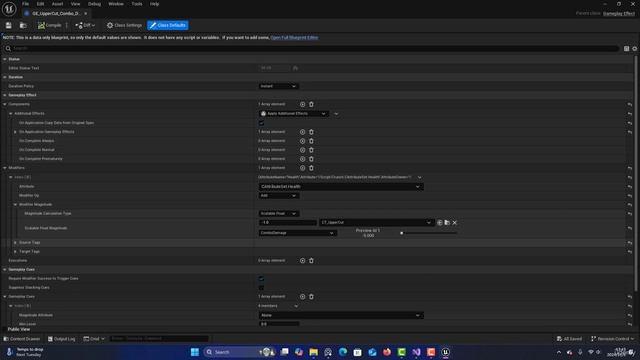Open the Full Blueprint Editor link
Image resolution: width=640 pixels, height=360 pixels.
tap(294, 38)
